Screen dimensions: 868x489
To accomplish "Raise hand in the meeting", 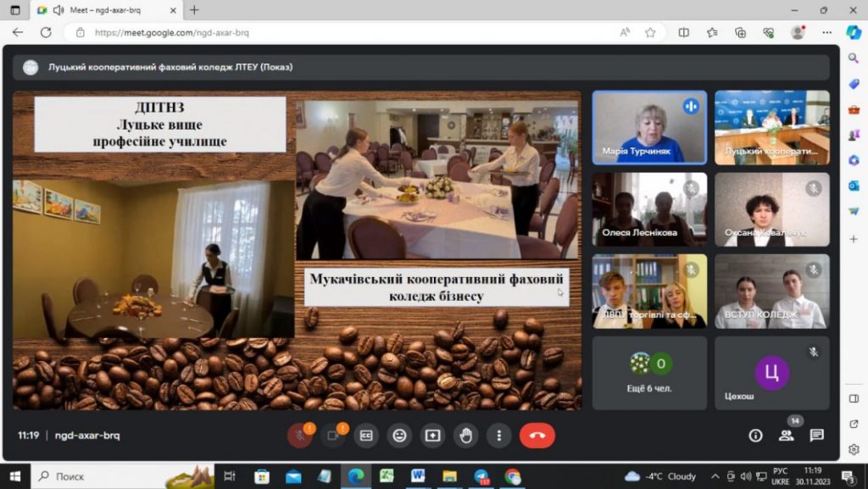I will pos(465,436).
